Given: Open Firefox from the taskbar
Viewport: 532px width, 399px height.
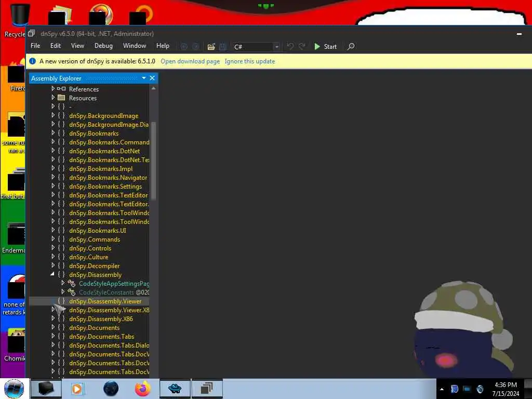Looking at the screenshot, I should 142,389.
